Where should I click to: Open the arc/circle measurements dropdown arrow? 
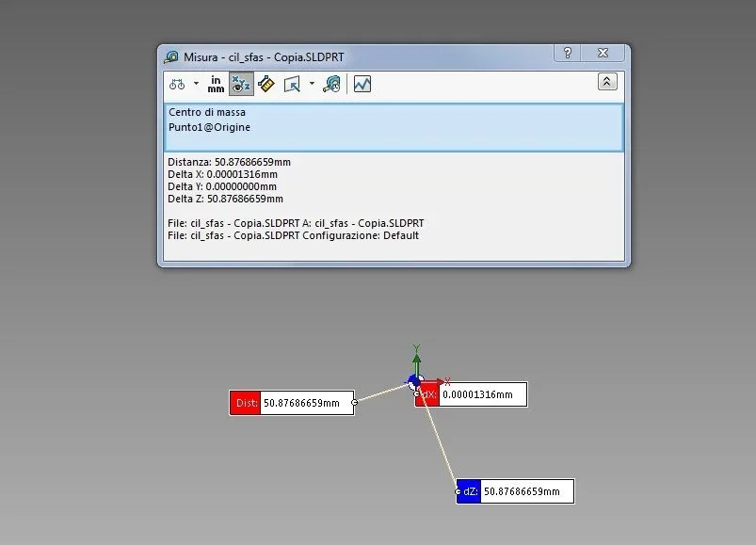[x=196, y=84]
